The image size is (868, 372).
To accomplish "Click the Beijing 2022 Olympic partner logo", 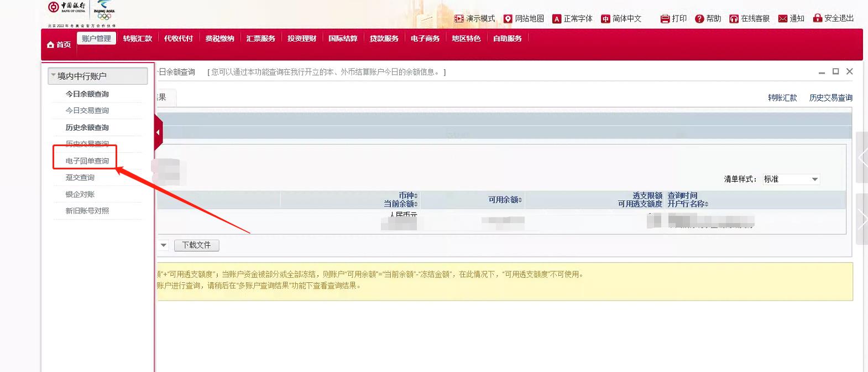I will pos(104,10).
